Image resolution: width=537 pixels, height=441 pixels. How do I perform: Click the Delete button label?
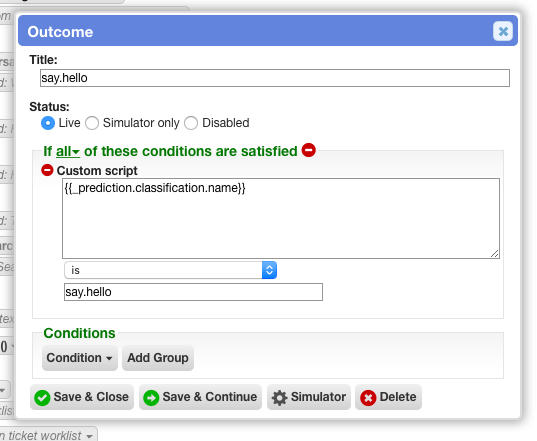click(398, 397)
